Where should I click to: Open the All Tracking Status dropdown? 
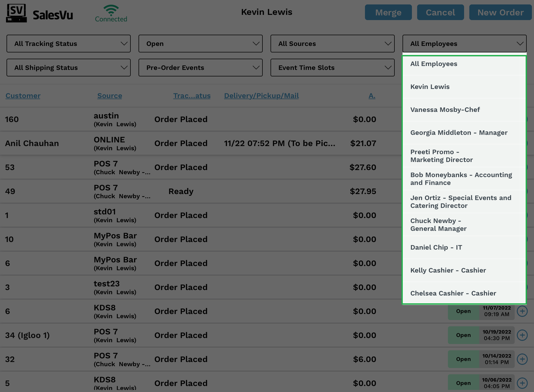coord(68,44)
